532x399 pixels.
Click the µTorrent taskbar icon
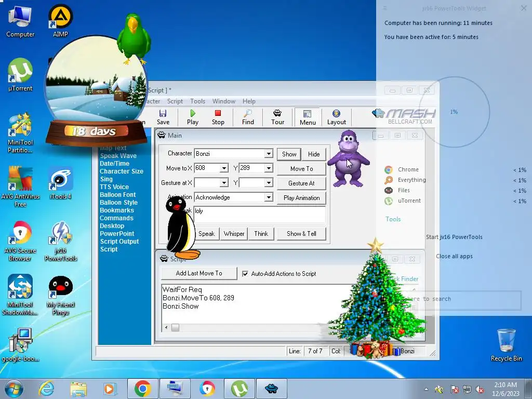coord(240,389)
